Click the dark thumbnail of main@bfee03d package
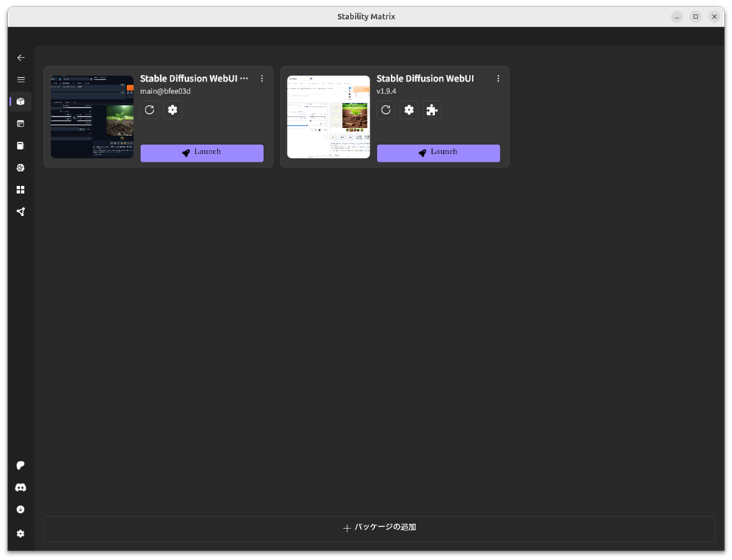732x560 pixels. pyautogui.click(x=92, y=117)
